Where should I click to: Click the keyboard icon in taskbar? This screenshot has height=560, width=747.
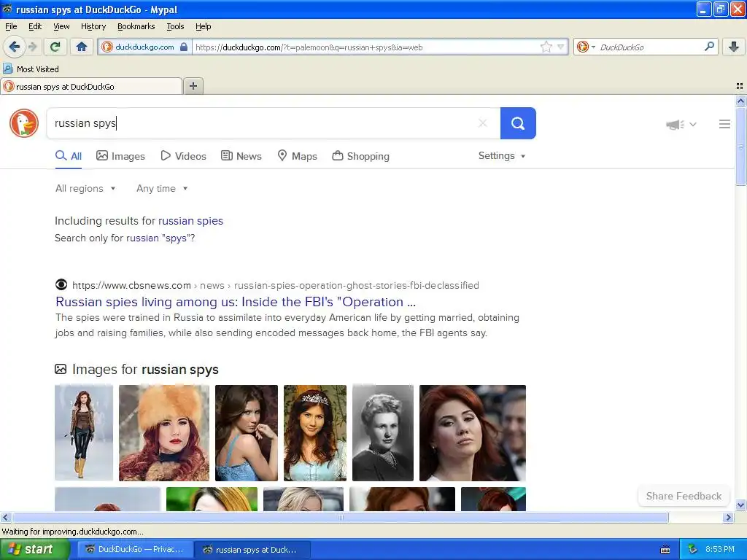point(665,550)
